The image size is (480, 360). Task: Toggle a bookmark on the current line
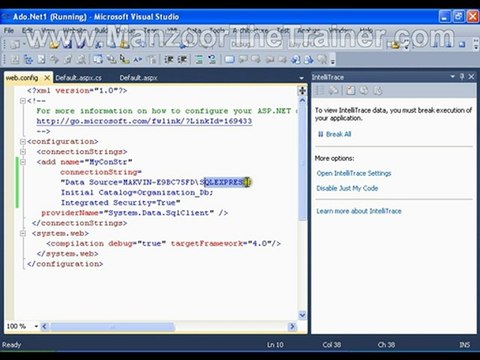(229, 59)
